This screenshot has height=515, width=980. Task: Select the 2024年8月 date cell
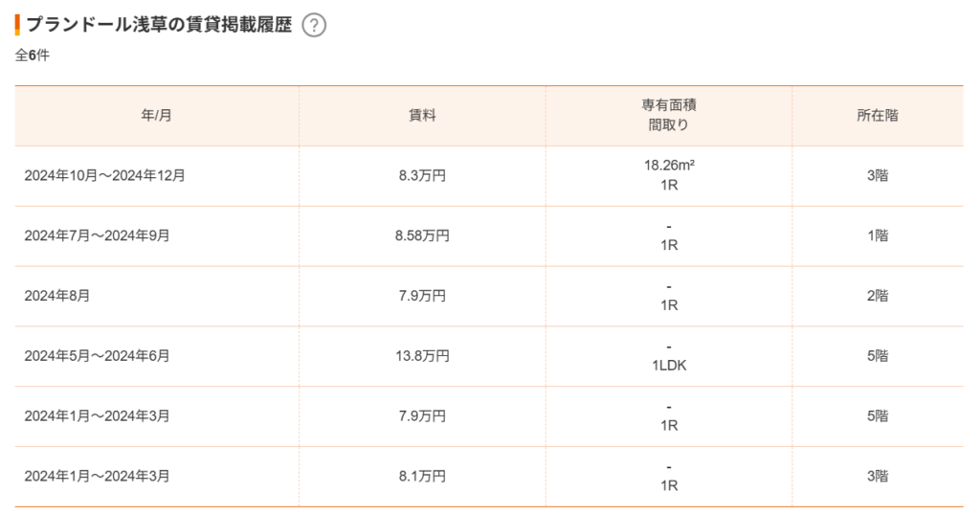point(56,296)
